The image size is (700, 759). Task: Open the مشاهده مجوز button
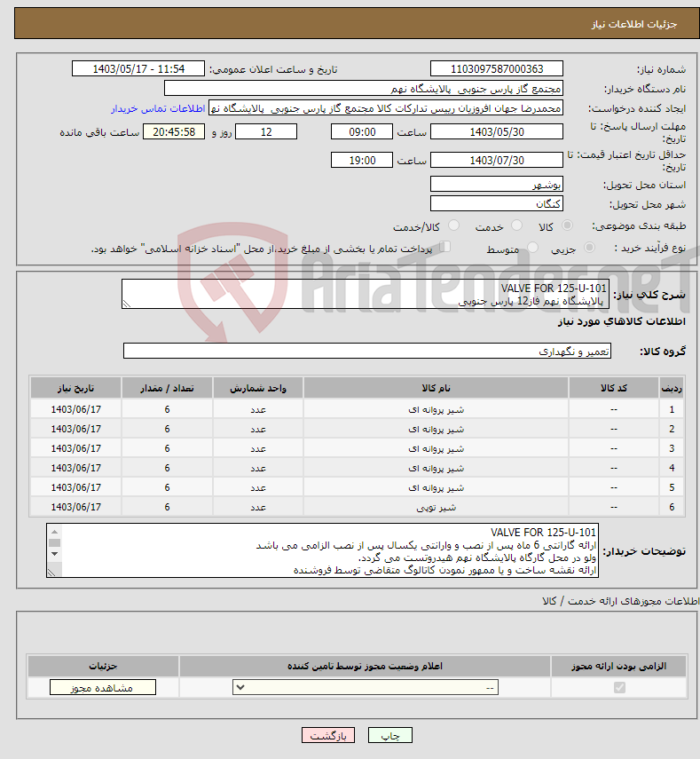[103, 687]
